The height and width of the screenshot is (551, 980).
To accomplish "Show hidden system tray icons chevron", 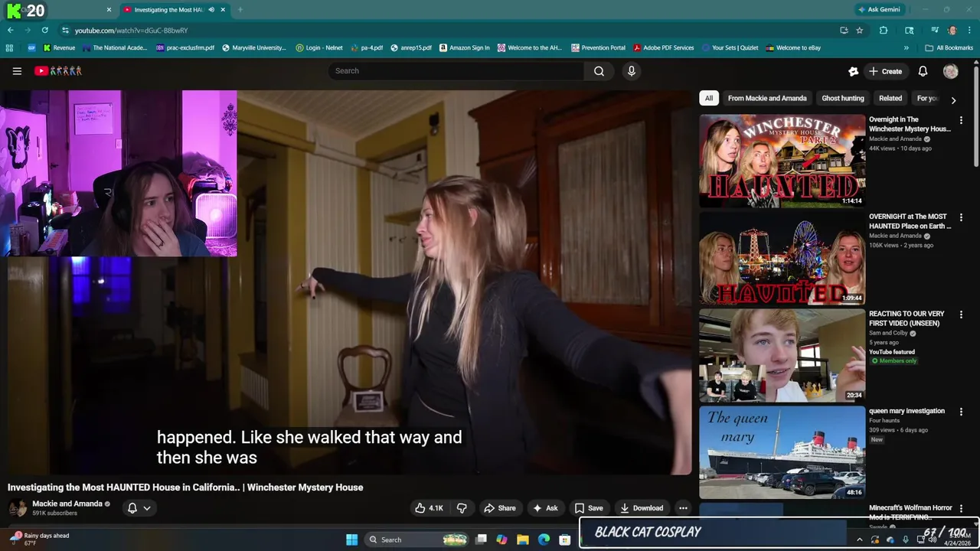I will (859, 540).
